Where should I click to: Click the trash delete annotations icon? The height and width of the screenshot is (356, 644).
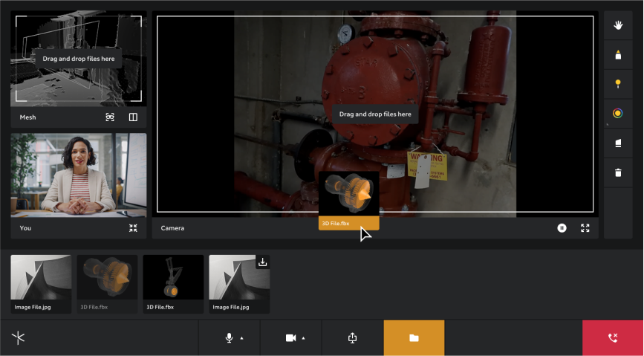point(618,172)
